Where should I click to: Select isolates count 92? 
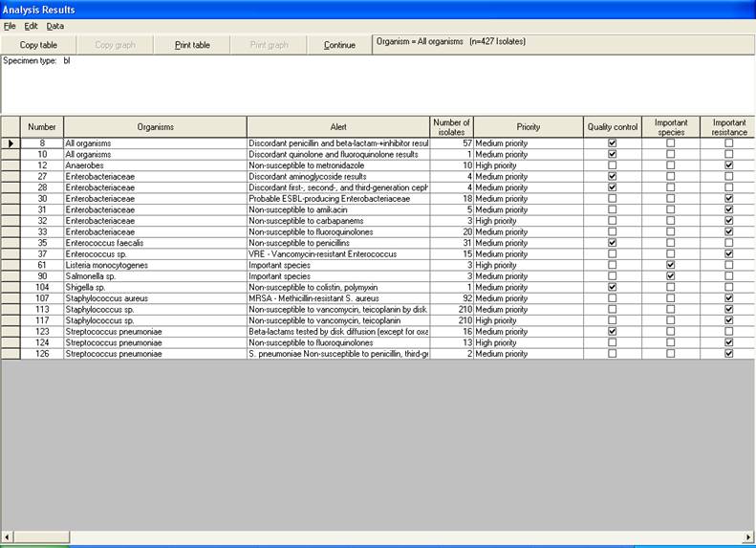tap(452, 298)
